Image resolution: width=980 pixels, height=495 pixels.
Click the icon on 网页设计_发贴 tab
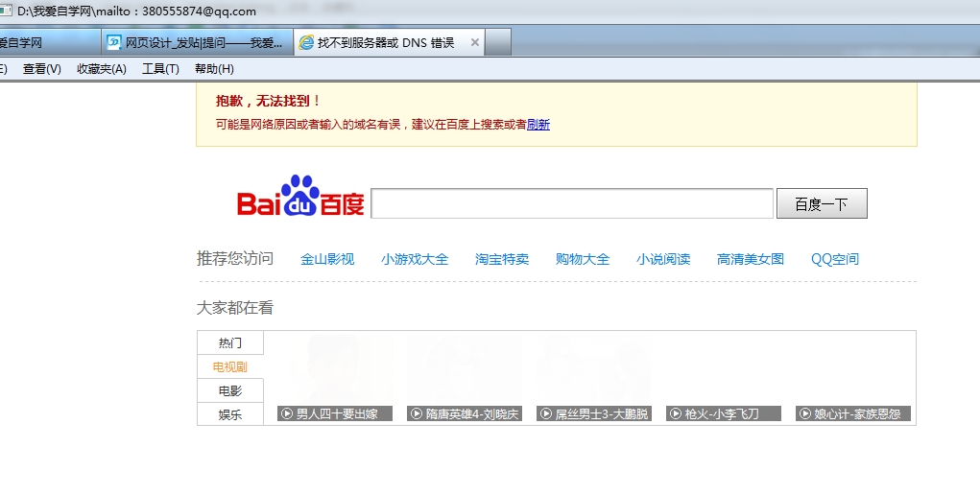[x=114, y=42]
